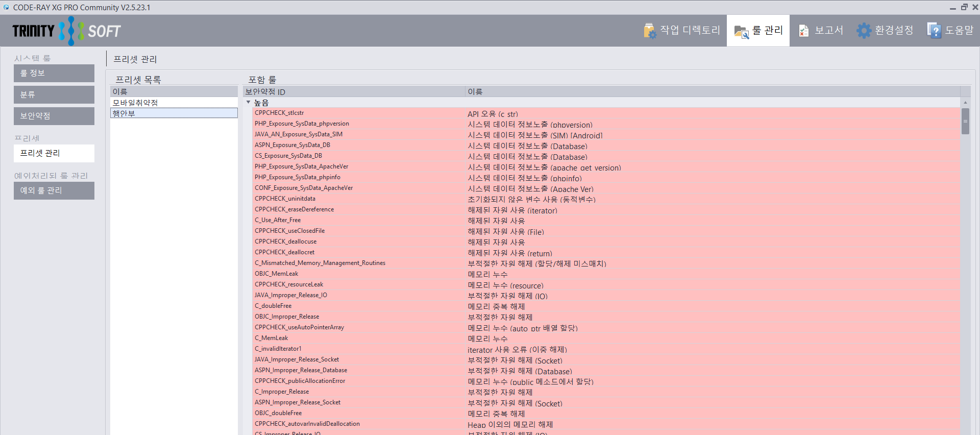Select the CS_Exposure_SysData_DB row

pos(606,156)
